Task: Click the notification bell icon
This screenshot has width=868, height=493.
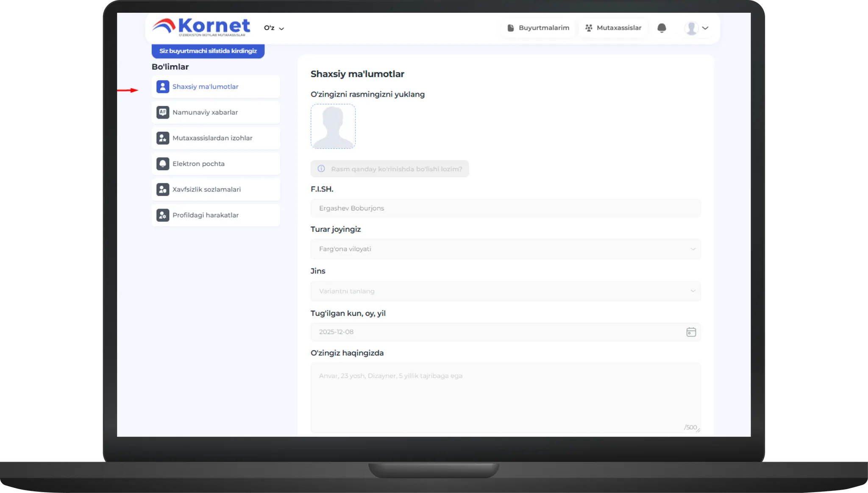Action: click(661, 28)
